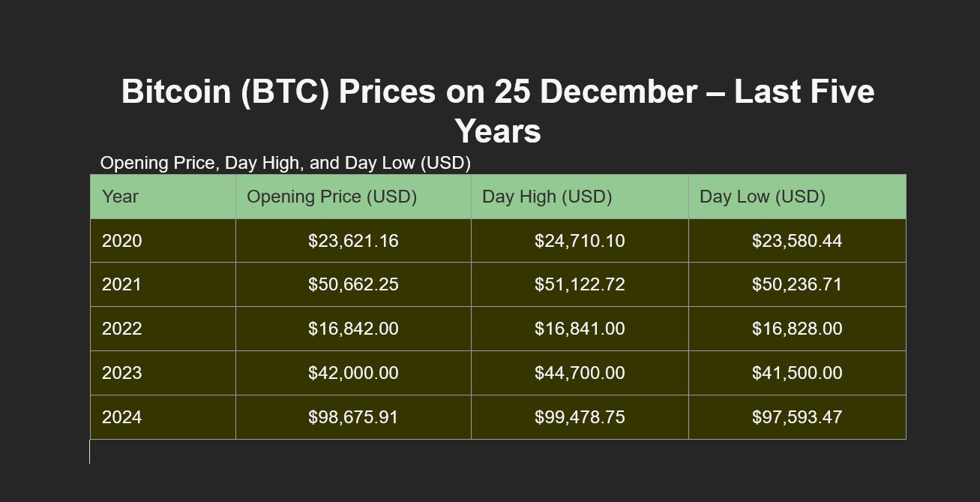Select the $16,841.00 day high cell
This screenshot has height=502, width=980.
pos(580,329)
